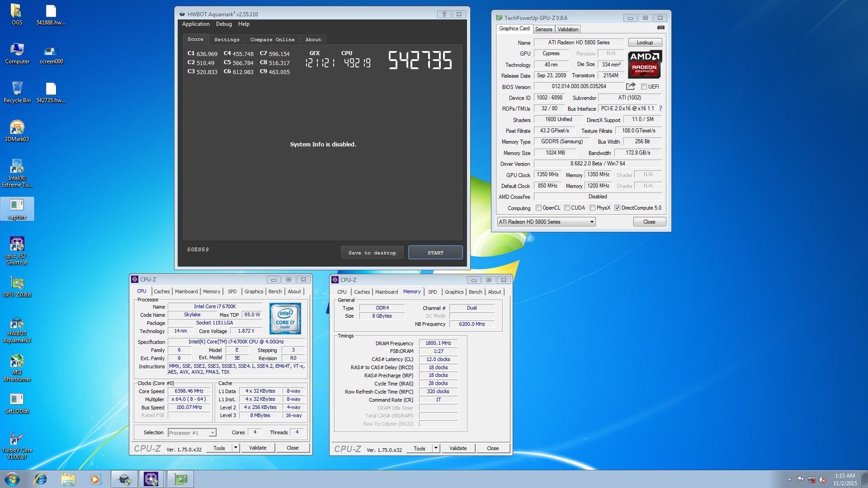Click the GPU-Z screenshot camera icon

(660, 28)
